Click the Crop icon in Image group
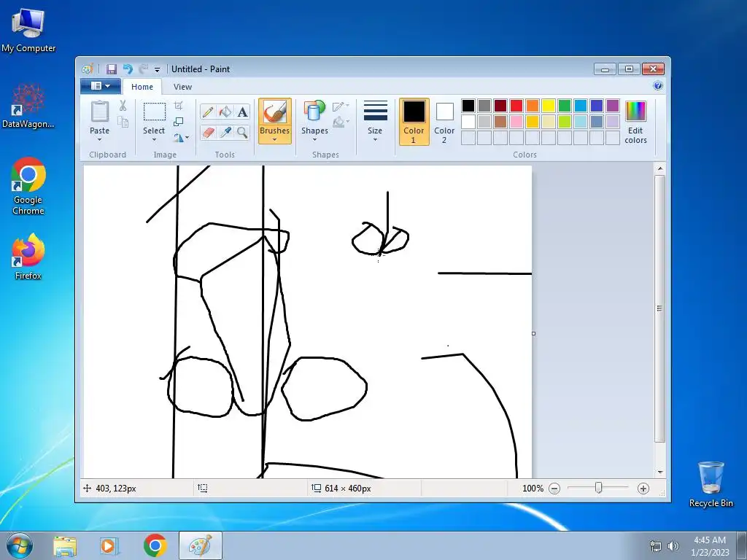The width and height of the screenshot is (747, 560). [178, 105]
